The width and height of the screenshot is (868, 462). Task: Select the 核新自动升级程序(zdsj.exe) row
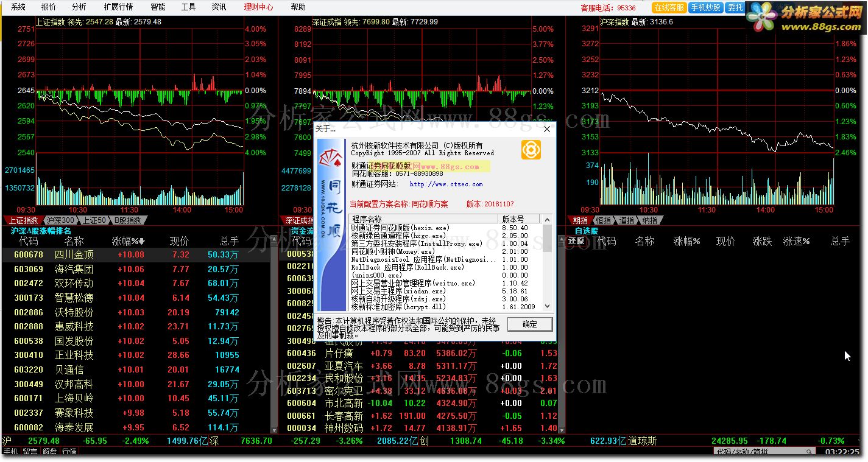coord(445,299)
